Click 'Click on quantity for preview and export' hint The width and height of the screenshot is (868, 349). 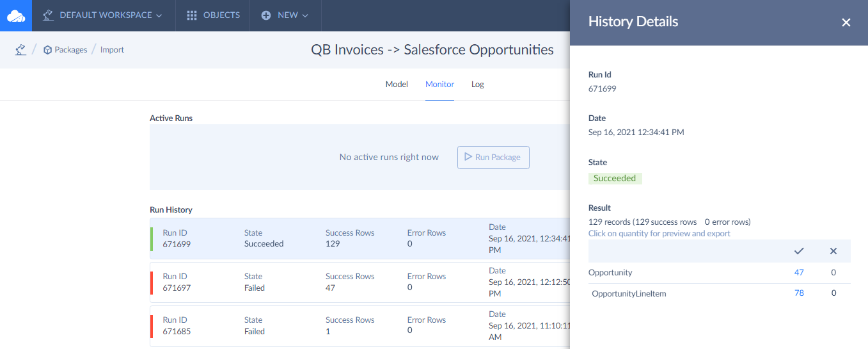(x=659, y=233)
